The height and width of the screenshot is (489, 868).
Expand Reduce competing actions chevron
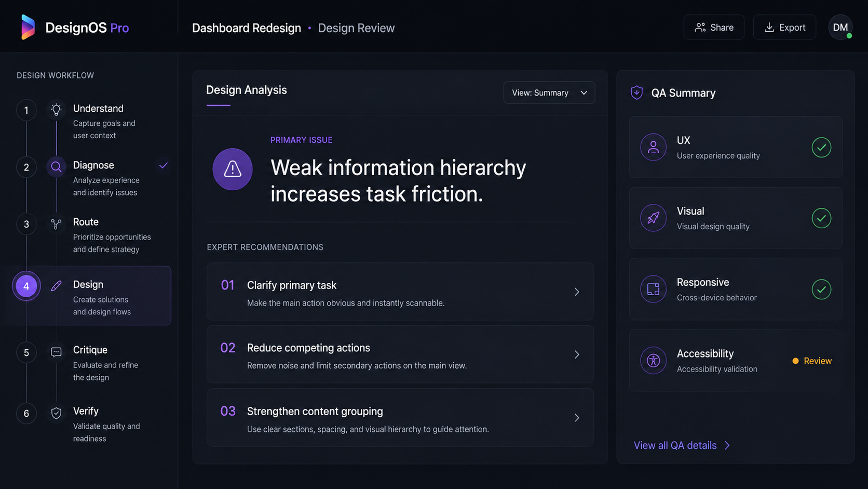(x=577, y=354)
